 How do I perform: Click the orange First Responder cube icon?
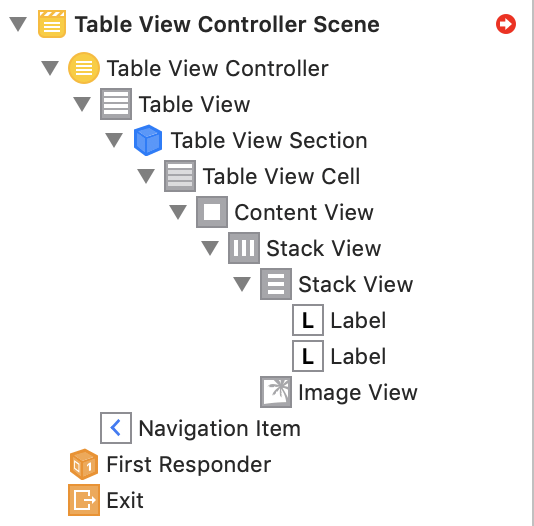[x=84, y=464]
